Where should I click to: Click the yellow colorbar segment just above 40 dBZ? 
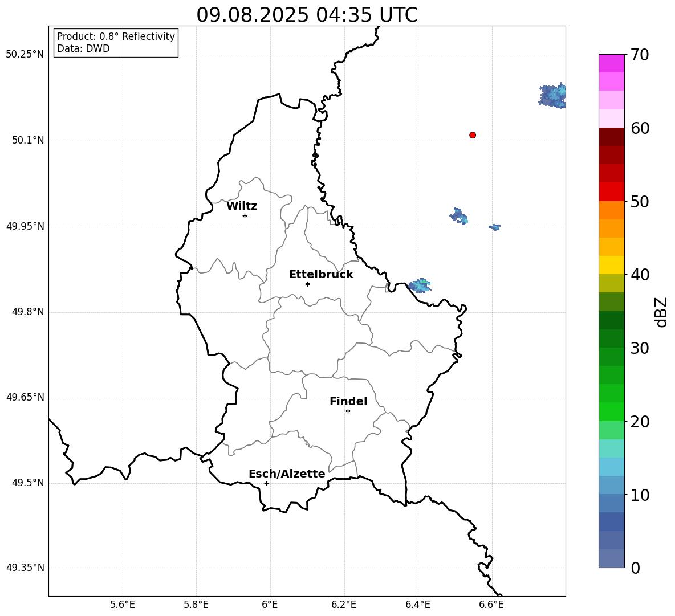[611, 265]
